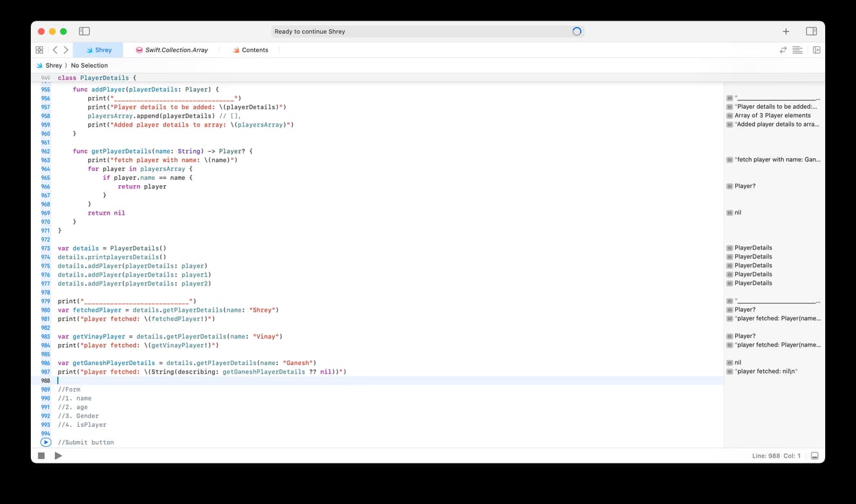This screenshot has width=856, height=504.
Task: Toggle the debug console icon bottom right
Action: pyautogui.click(x=814, y=455)
